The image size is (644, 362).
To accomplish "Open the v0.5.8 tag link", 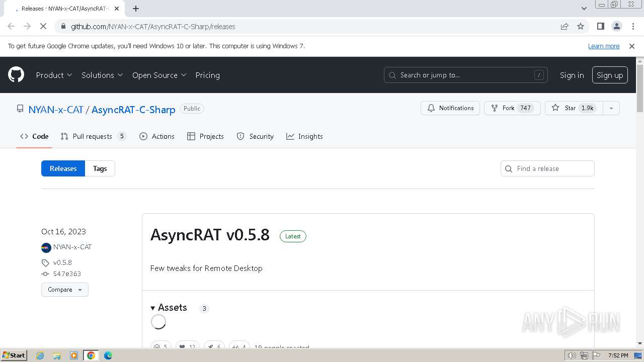I will coord(62,262).
